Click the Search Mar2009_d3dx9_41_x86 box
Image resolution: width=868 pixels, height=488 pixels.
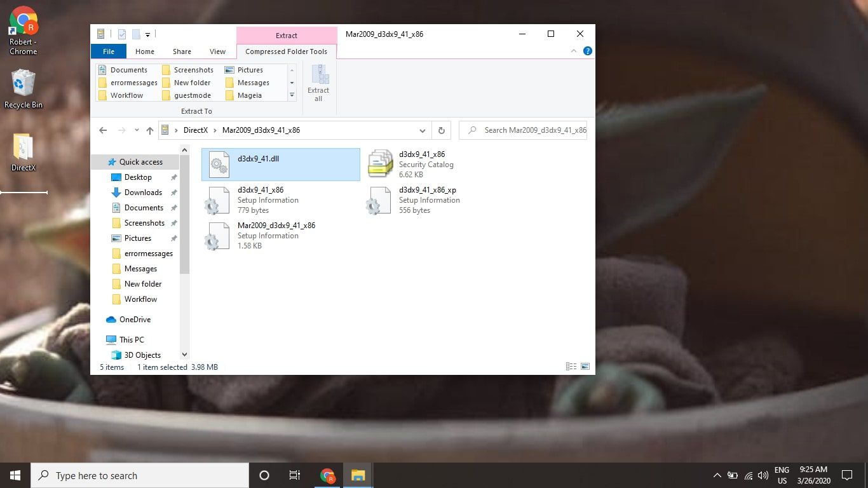(x=527, y=130)
